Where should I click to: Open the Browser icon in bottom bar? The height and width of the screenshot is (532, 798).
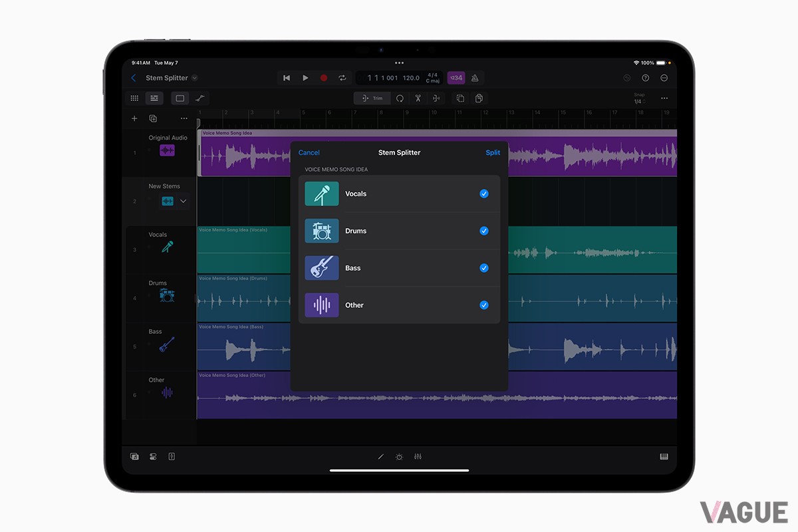pos(134,457)
